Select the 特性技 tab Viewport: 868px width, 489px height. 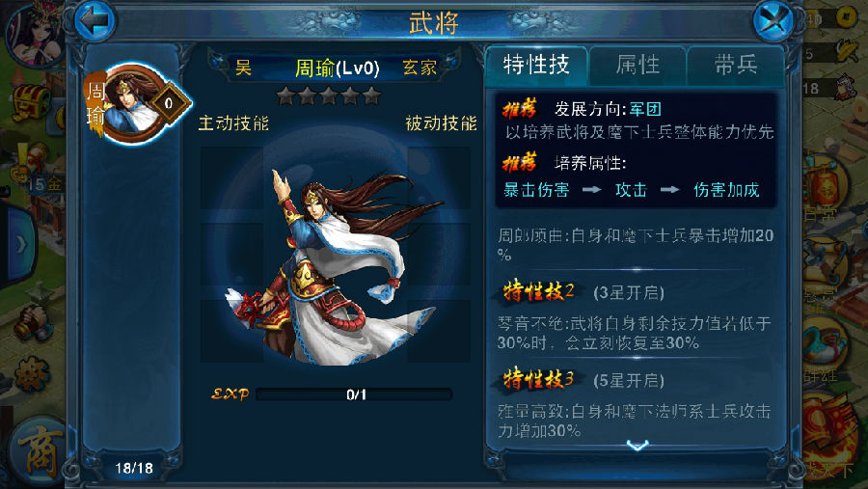coord(536,66)
